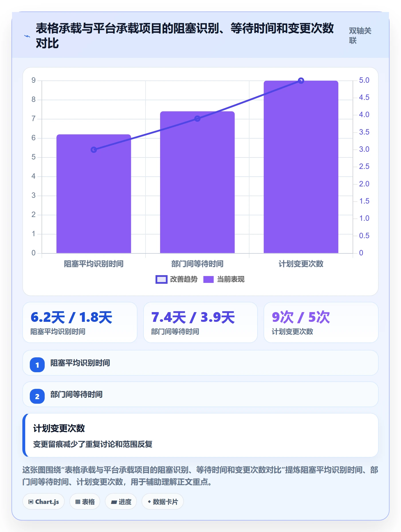
Task: Click the x-axis label 阻塞平均识别时间
Action: pos(94,264)
